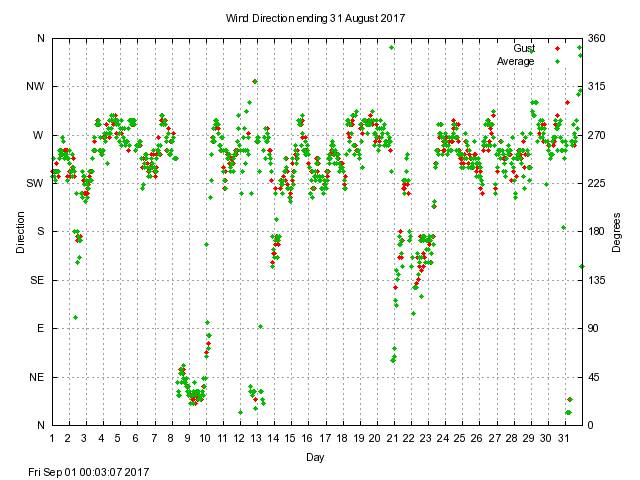
Task: Click day '21' on the x-axis
Action: [x=392, y=438]
